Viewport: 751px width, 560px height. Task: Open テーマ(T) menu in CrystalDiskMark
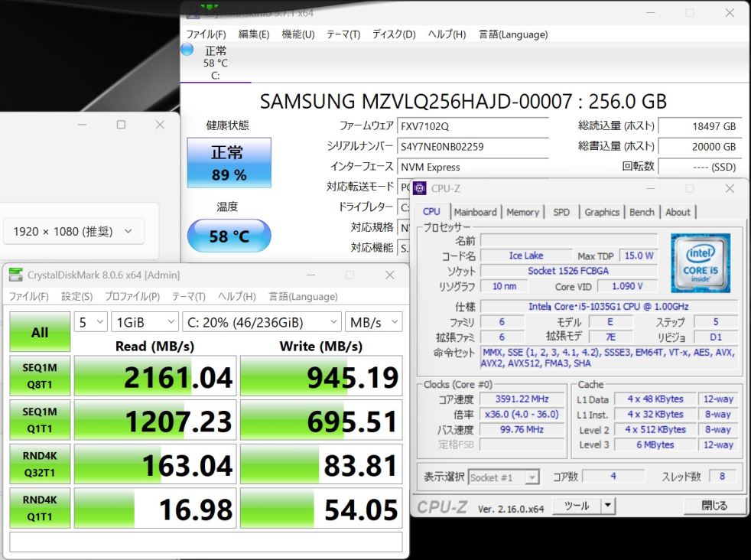pos(189,297)
